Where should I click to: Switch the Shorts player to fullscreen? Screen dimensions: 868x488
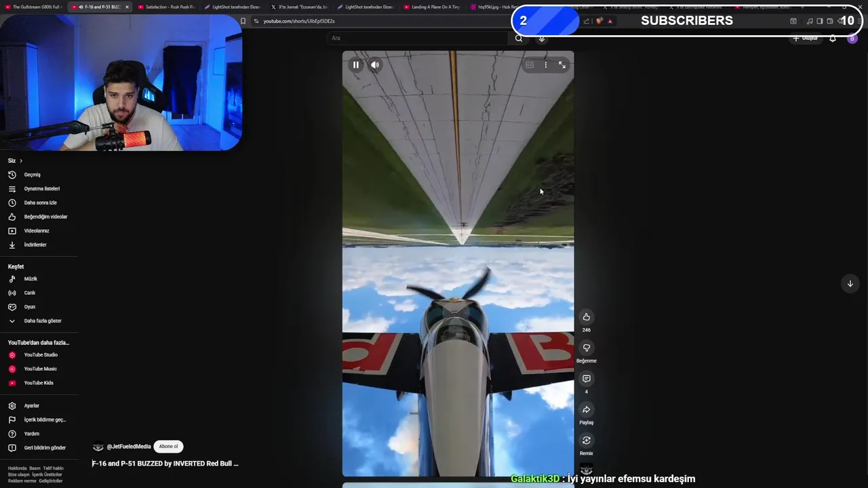pyautogui.click(x=562, y=65)
